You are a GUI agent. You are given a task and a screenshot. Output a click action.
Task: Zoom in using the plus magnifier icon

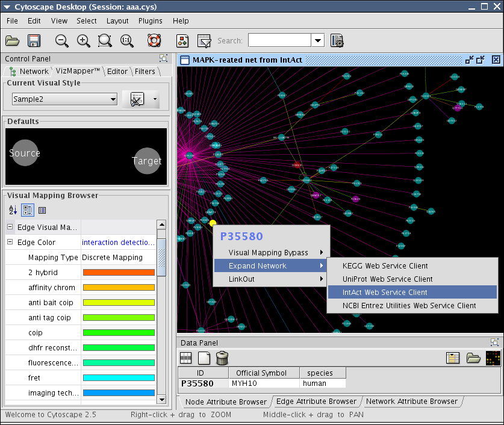tap(84, 41)
